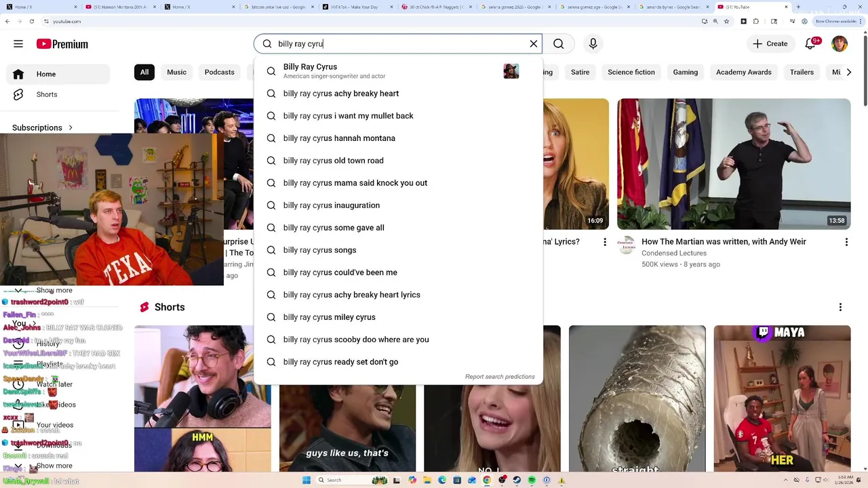Open options menu for the Martian video
868x488 pixels.
point(846,242)
